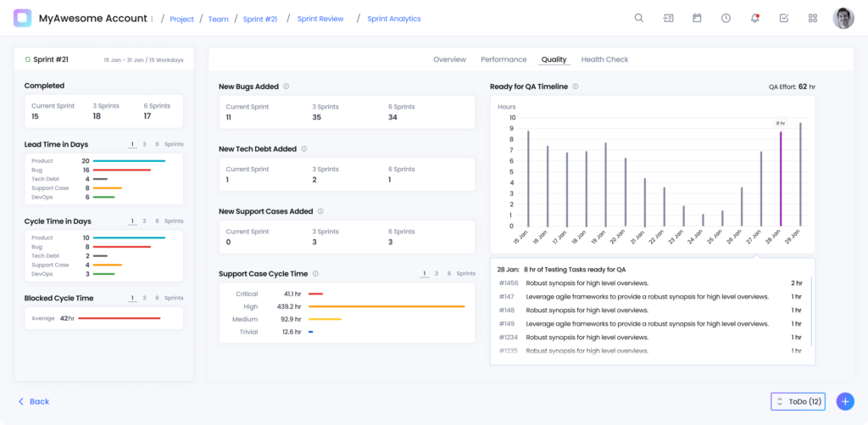Switch to the Performance tab
Screen dimensions: 868x425
click(x=504, y=59)
